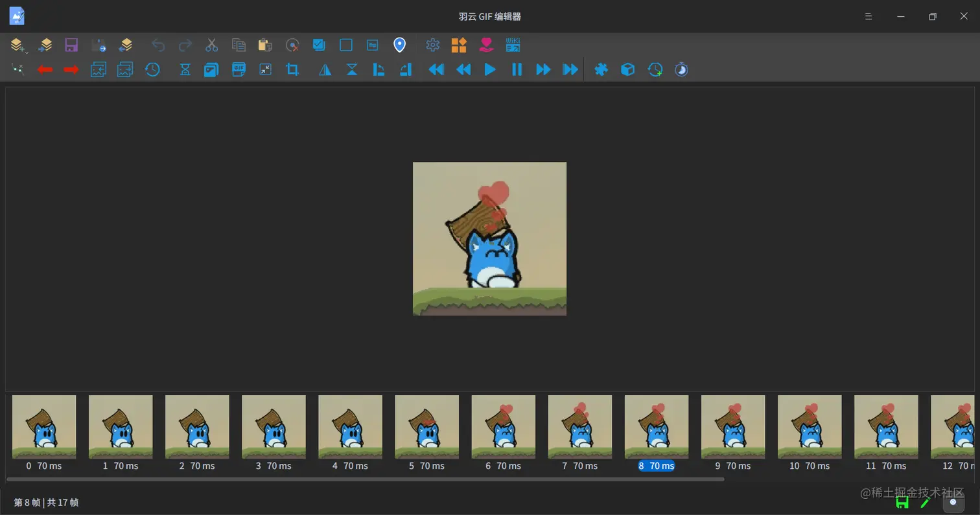Click the app logo icon in title bar
Viewport: 980px width, 515px height.
17,16
